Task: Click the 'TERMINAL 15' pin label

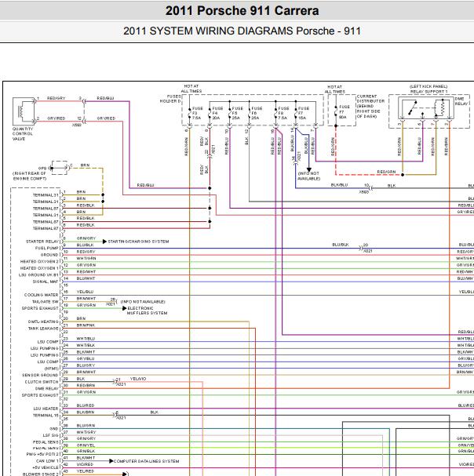Action: point(46,416)
